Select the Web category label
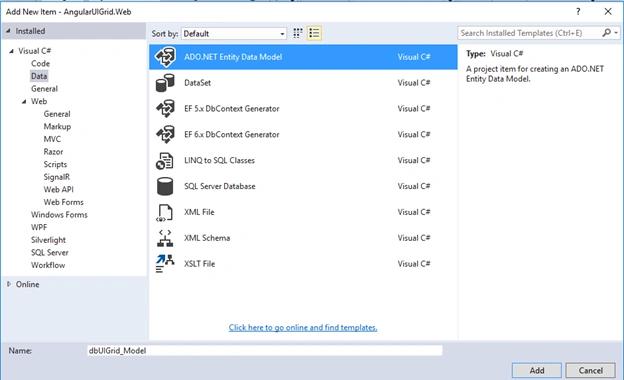 click(39, 101)
